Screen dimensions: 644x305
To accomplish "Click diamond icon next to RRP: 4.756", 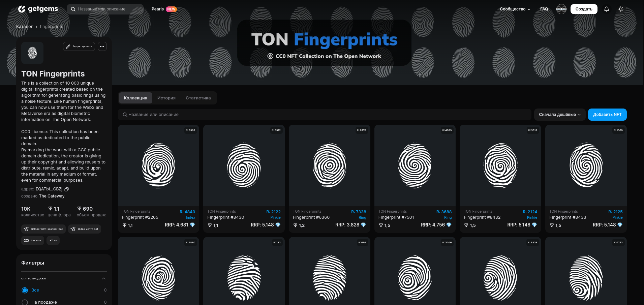I will coord(449,225).
